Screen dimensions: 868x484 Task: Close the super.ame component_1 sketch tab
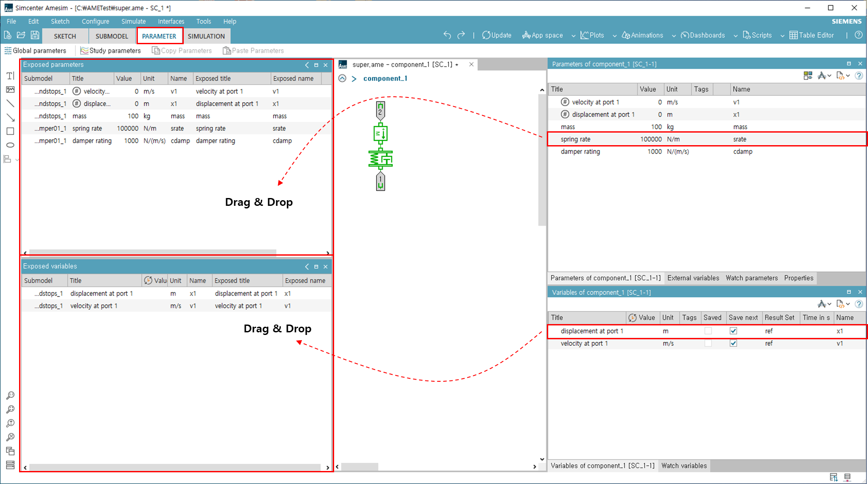click(471, 65)
